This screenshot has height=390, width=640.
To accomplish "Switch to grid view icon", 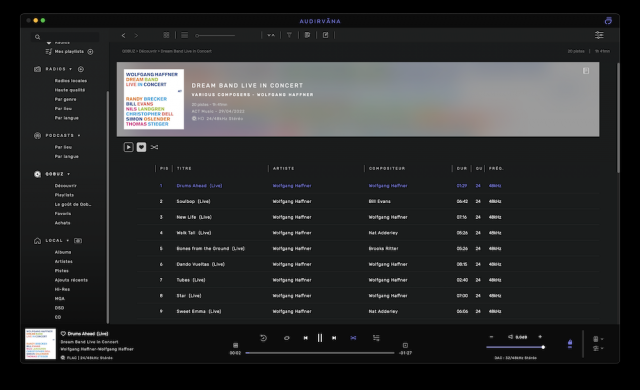I will (x=166, y=35).
